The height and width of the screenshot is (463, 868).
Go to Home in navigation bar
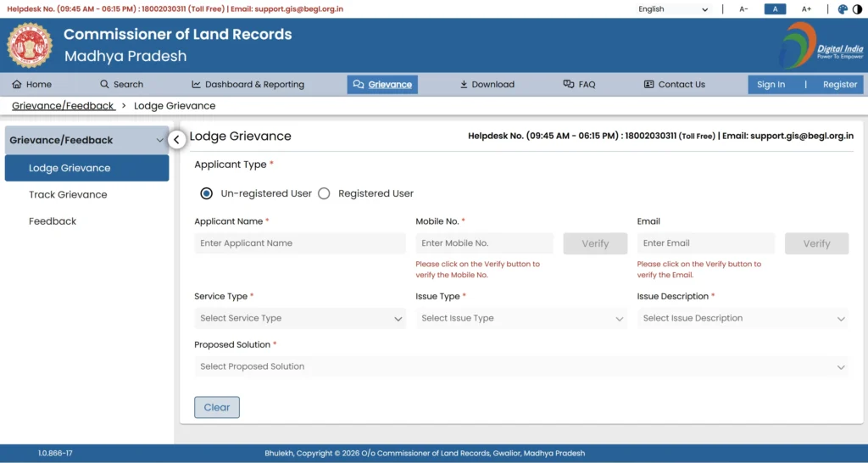32,85
